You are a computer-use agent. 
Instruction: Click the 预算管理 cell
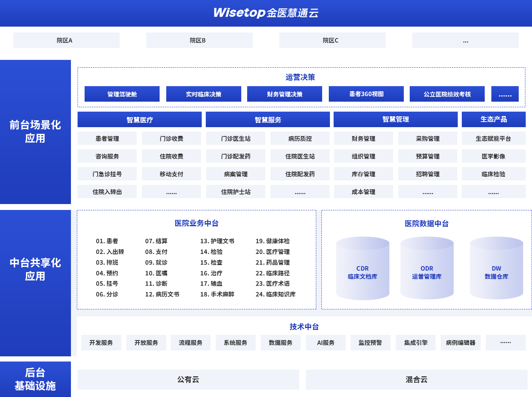point(428,156)
